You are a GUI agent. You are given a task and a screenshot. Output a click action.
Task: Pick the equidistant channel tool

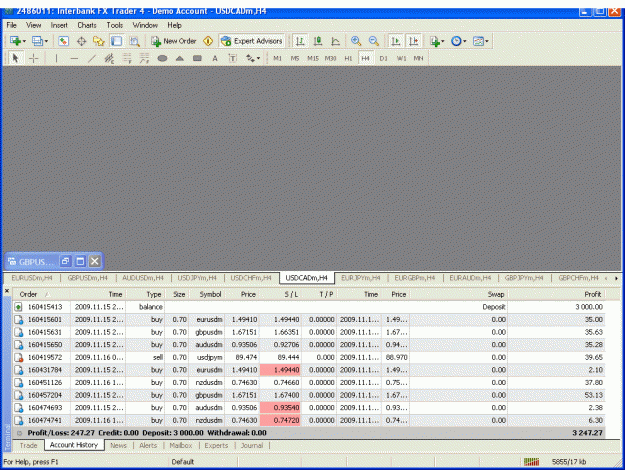coord(109,58)
